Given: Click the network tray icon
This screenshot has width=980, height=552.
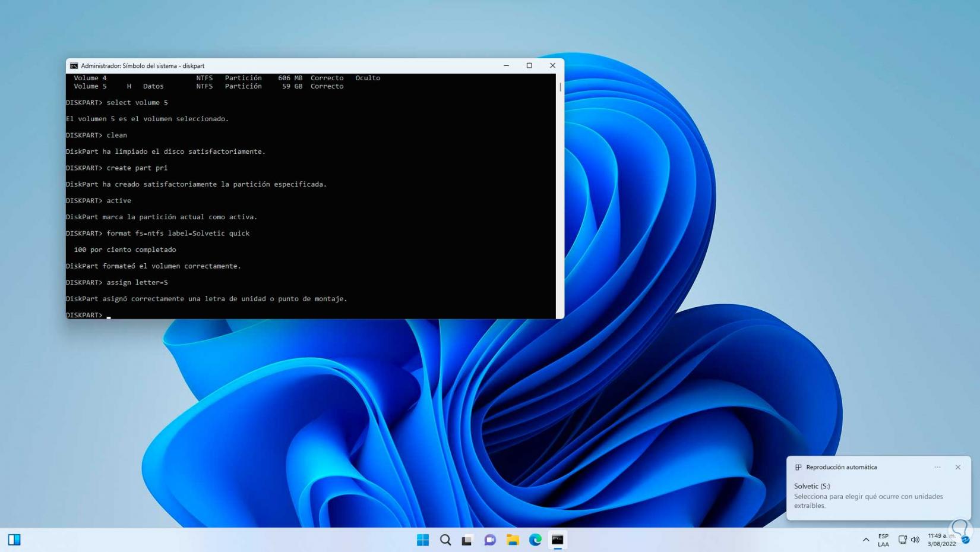Looking at the screenshot, I should [902, 540].
